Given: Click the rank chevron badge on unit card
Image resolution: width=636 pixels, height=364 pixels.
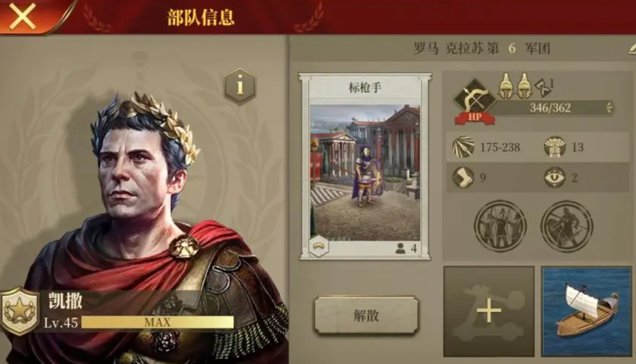Looking at the screenshot, I should tap(318, 246).
